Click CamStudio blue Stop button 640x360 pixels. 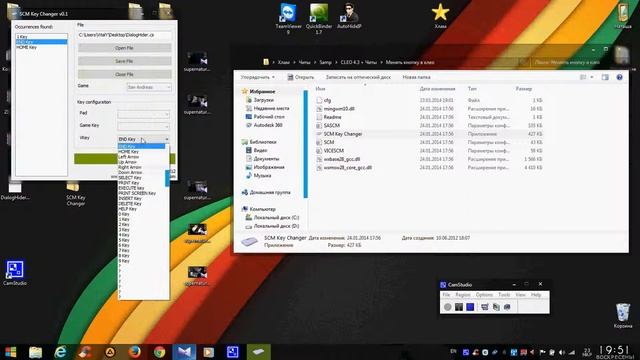coord(470,307)
